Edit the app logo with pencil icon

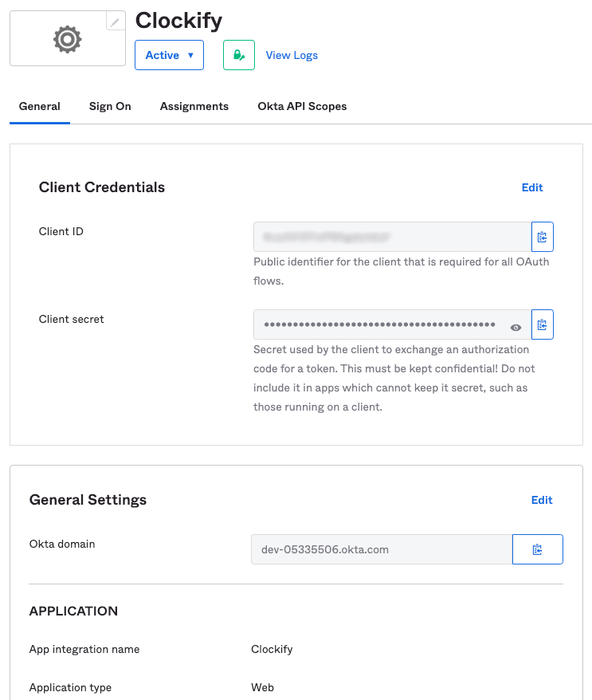115,22
